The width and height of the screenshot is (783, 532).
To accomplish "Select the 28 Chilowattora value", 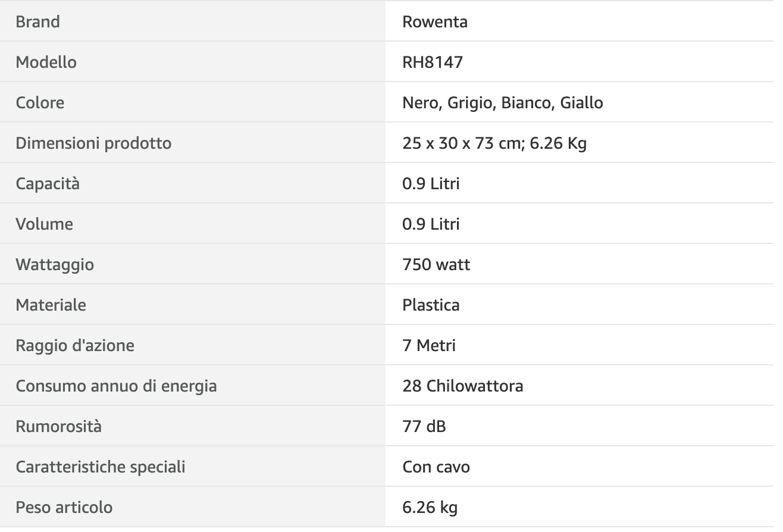I will 463,386.
